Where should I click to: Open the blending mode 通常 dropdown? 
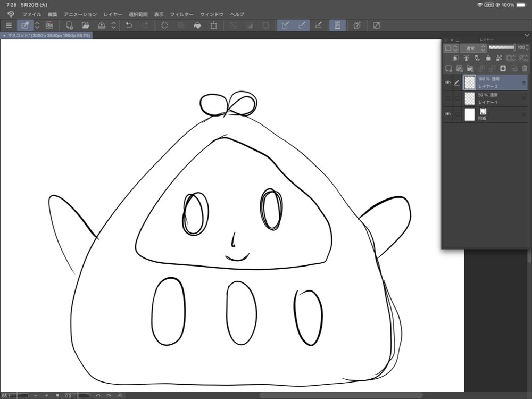click(473, 48)
